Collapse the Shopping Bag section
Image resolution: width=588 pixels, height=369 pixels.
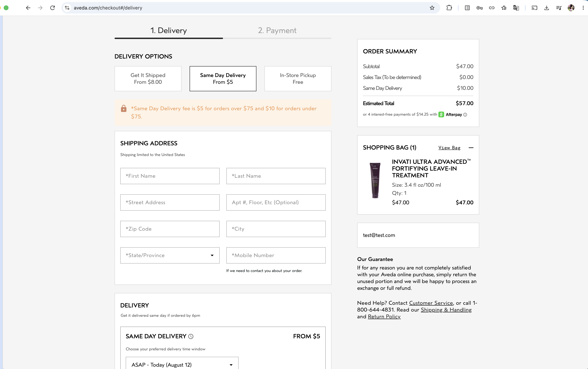pyautogui.click(x=471, y=148)
